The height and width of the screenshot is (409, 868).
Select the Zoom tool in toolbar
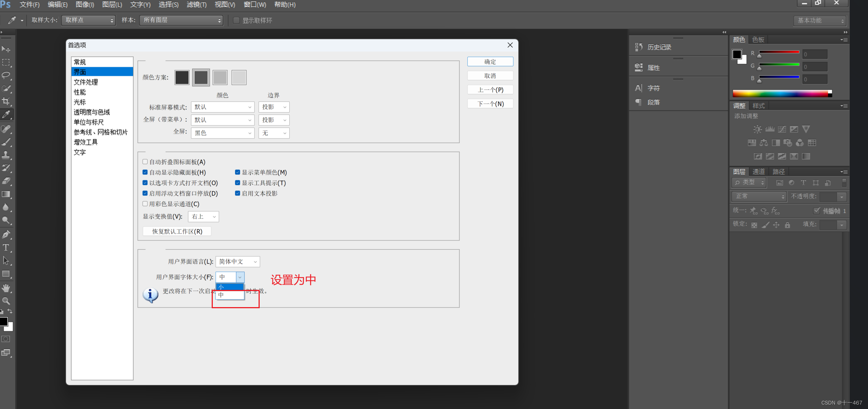coord(6,301)
